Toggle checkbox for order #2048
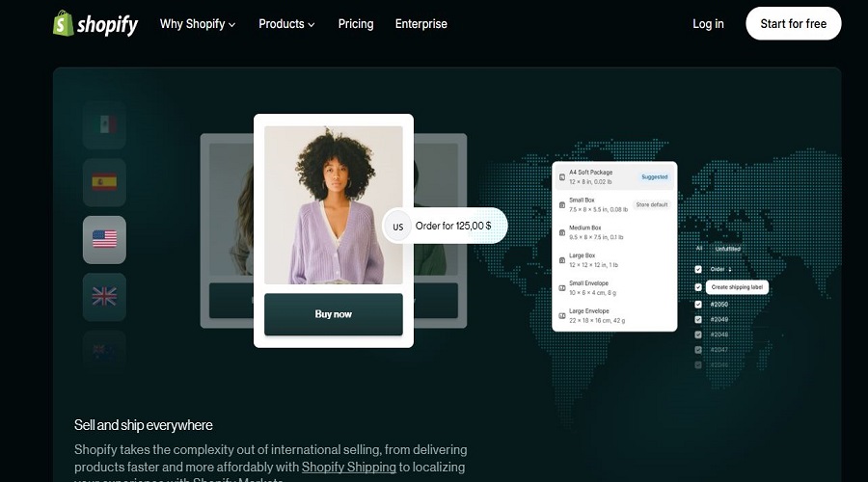This screenshot has width=868, height=482. (698, 335)
